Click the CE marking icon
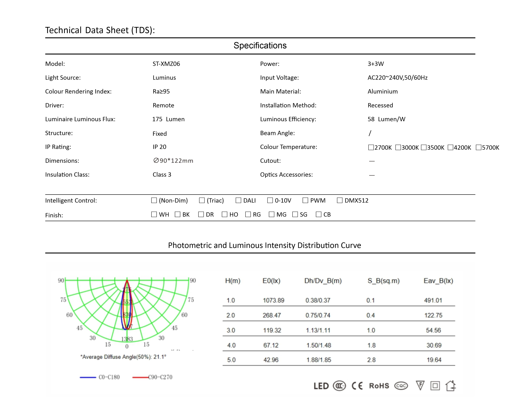The image size is (519, 420). tap(357, 386)
